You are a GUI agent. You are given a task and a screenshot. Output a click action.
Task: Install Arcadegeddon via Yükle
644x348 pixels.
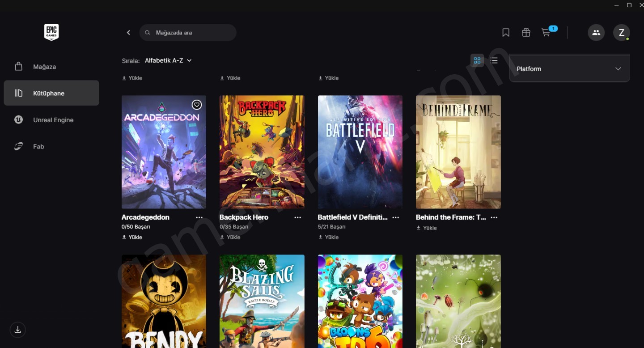[132, 237]
